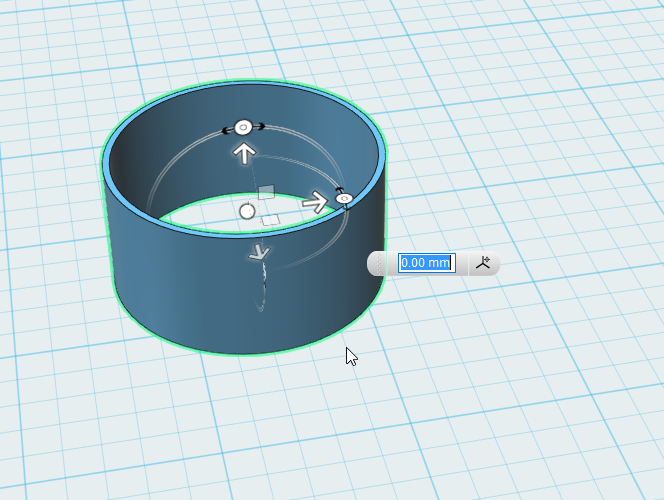This screenshot has width=664, height=500.
Task: Select the top rotation handle on the ring
Action: pos(243,127)
